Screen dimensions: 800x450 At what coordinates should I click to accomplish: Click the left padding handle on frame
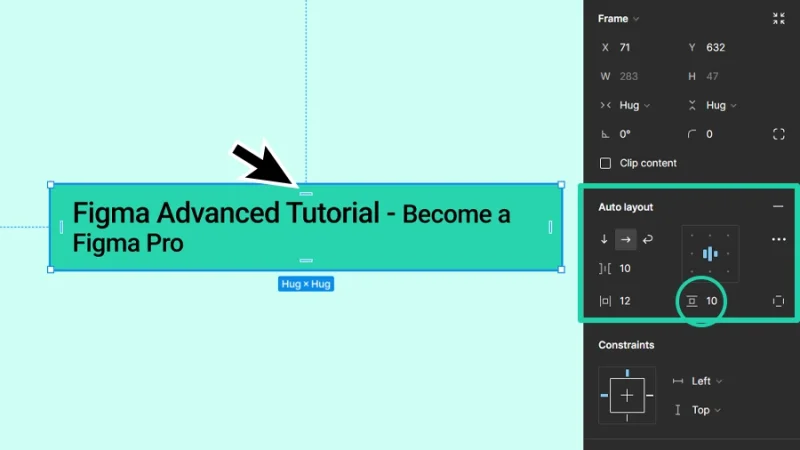61,227
